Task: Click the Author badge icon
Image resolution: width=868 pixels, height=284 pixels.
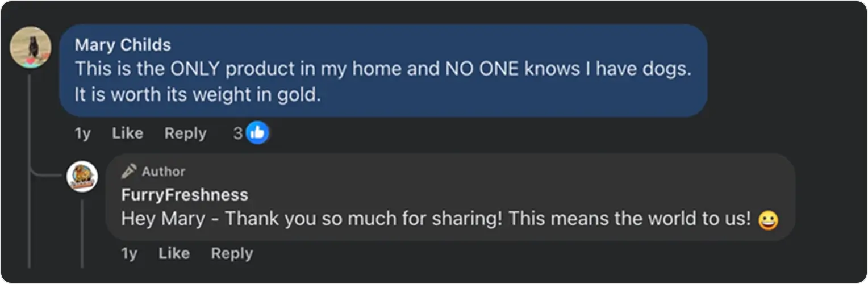Action: tap(130, 171)
